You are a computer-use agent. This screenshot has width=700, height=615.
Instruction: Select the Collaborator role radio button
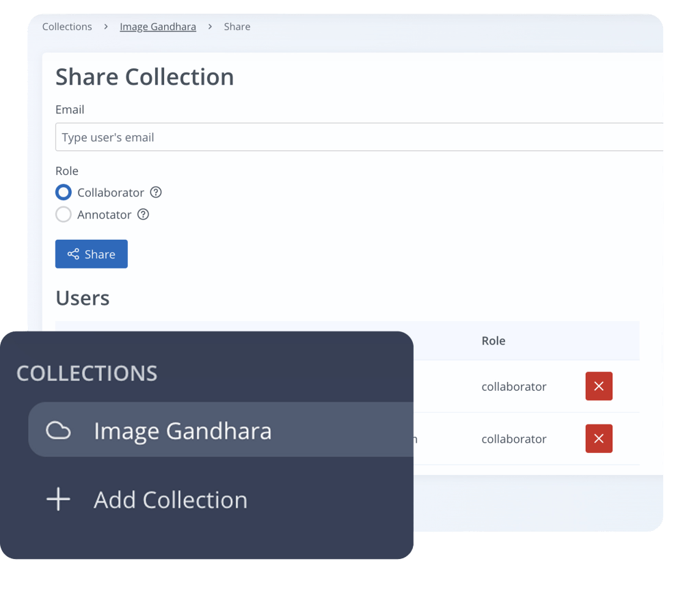point(64,192)
